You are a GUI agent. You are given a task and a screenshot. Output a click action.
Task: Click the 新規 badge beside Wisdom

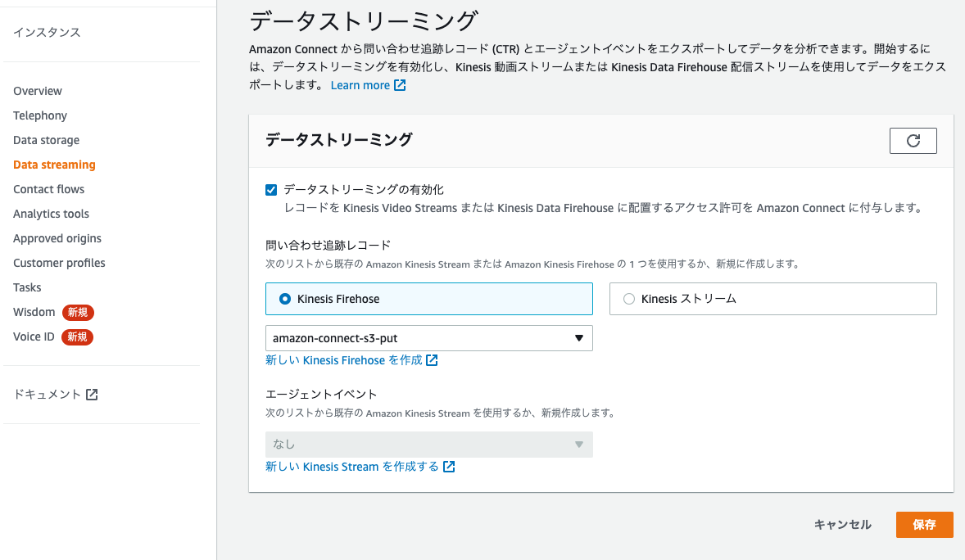click(x=78, y=313)
